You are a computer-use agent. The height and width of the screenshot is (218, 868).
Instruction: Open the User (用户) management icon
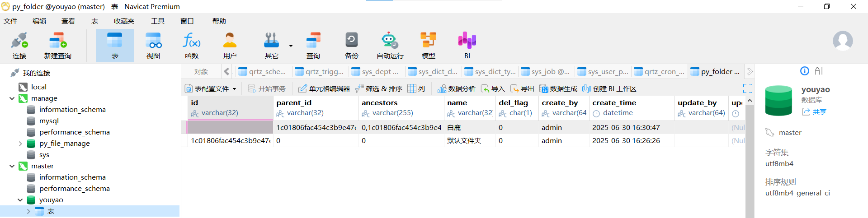(230, 46)
